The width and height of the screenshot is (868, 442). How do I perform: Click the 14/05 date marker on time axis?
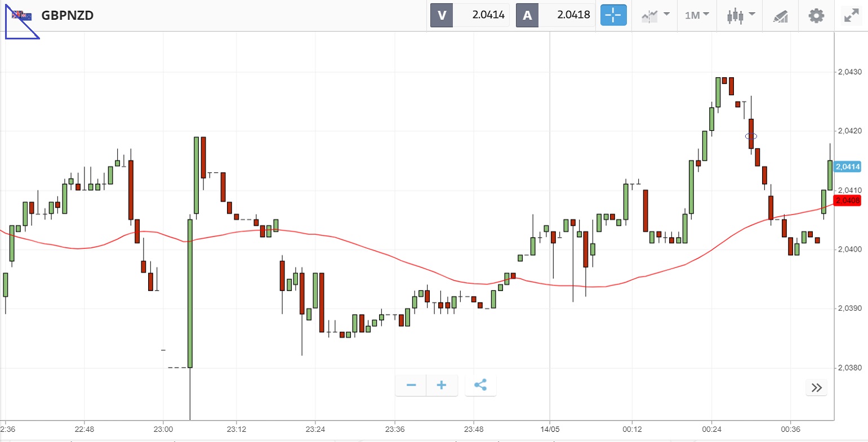(x=549, y=429)
